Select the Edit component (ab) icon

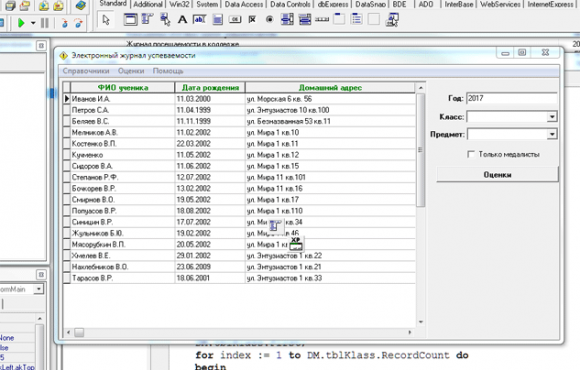[199, 20]
